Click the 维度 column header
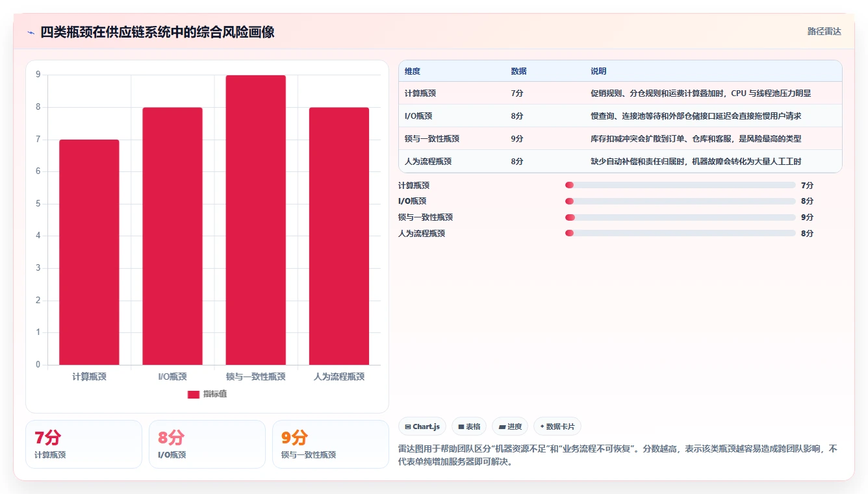Image resolution: width=868 pixels, height=494 pixels. [413, 71]
